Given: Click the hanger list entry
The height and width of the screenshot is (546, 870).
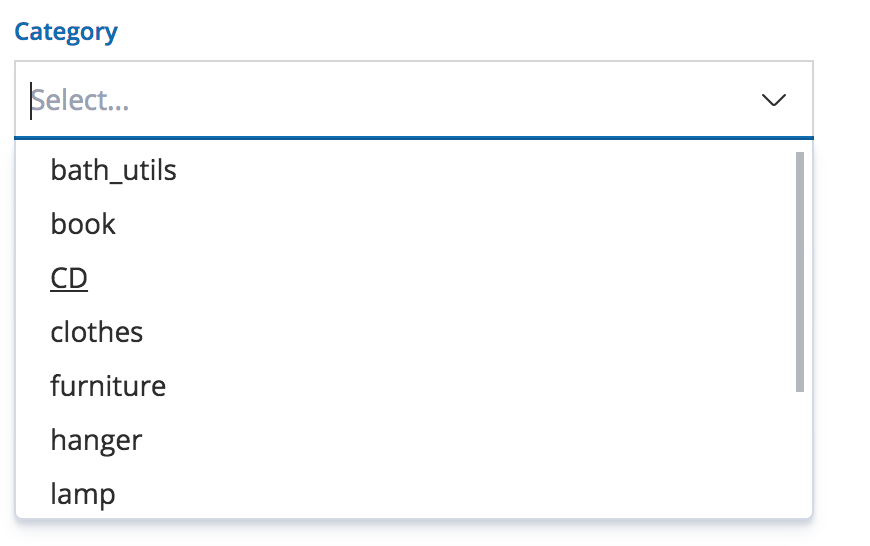Looking at the screenshot, I should pos(97,440).
